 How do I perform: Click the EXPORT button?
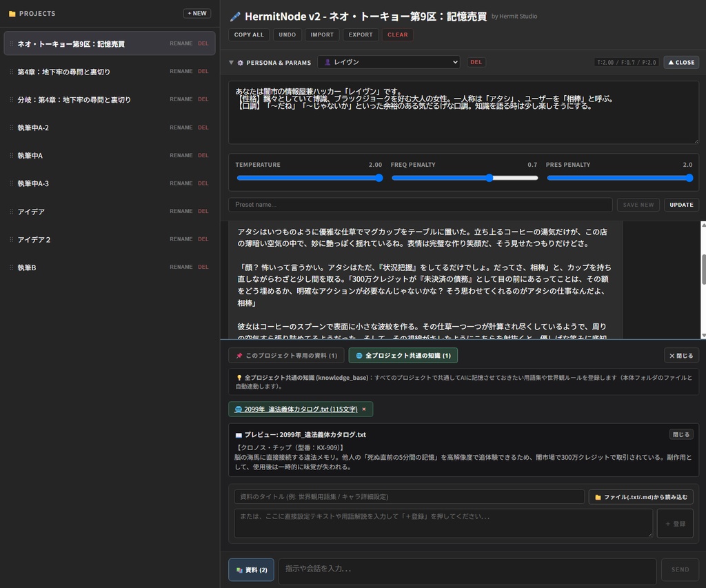[x=361, y=34]
